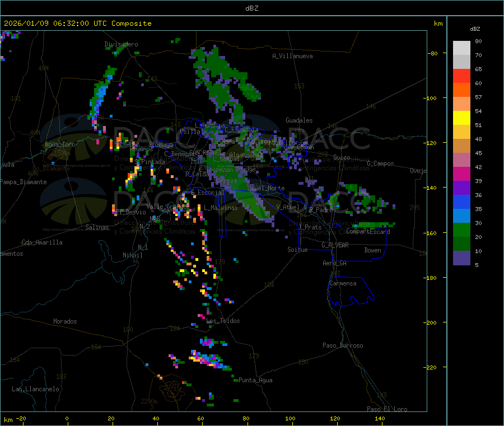Click the 60 km x-axis tick label
504x426 pixels.
[x=200, y=418]
